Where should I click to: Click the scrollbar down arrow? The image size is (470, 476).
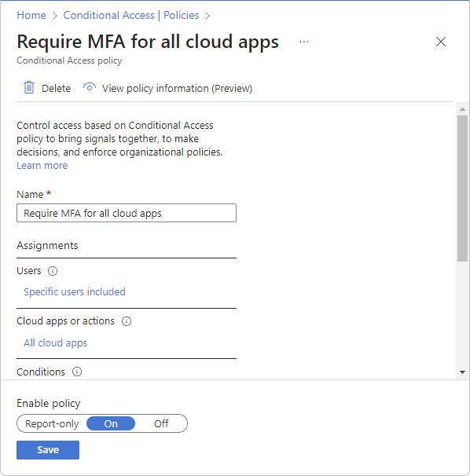point(462,372)
